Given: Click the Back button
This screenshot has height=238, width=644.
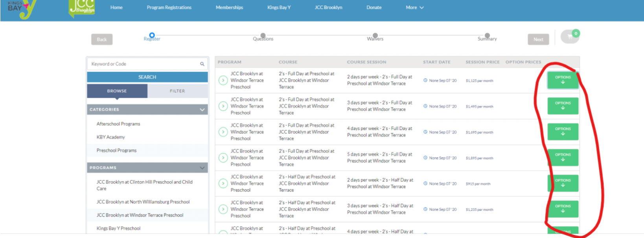Looking at the screenshot, I should [x=102, y=39].
